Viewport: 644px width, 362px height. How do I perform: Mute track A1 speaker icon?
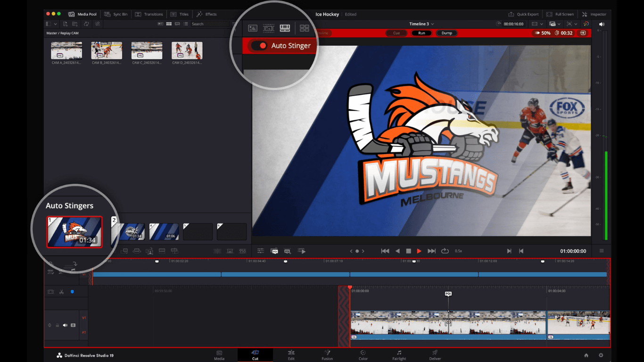[x=65, y=325]
